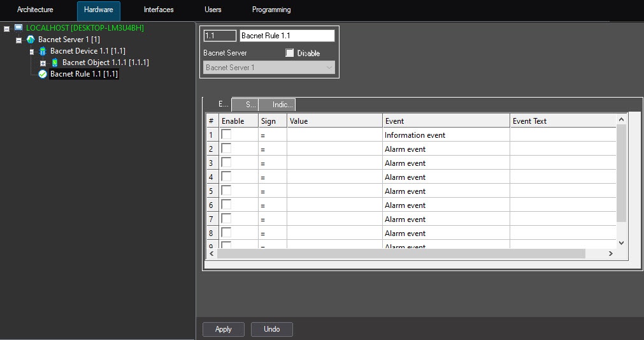
Task: Enable the checkbox in row 2
Action: coord(226,149)
